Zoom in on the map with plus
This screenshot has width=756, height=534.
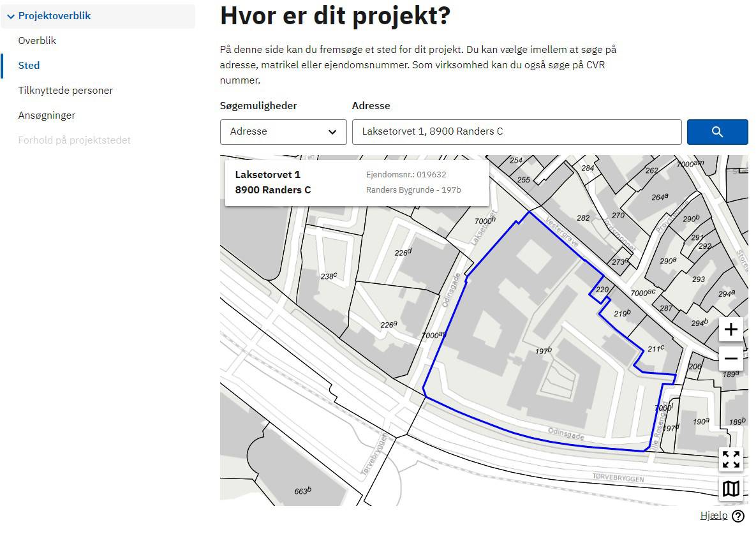point(730,330)
